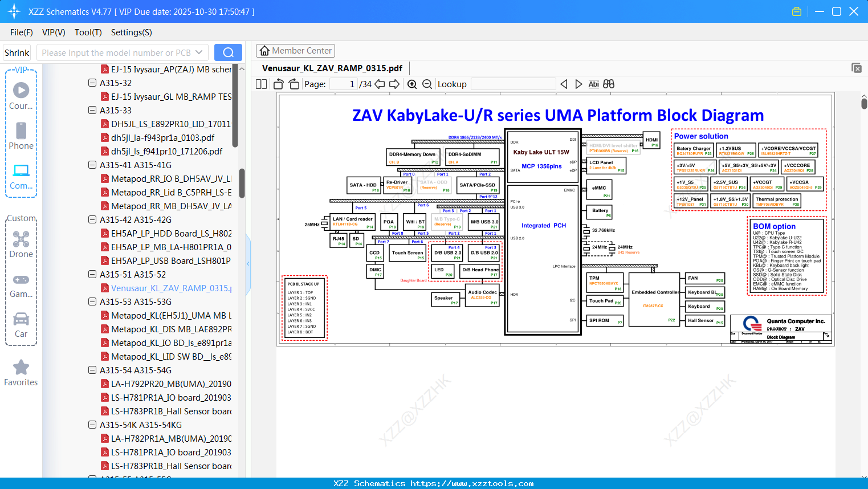Open the Favorites section

(21, 373)
